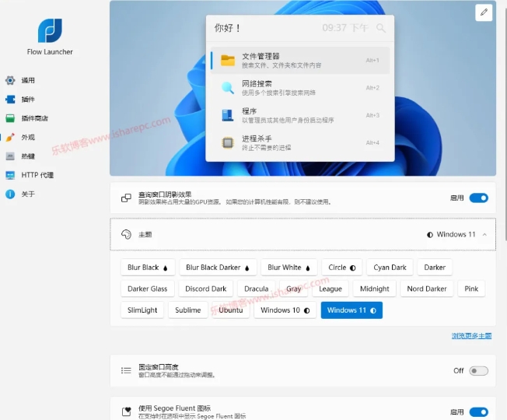Click the blue magnifier icon for 网络搜索
Viewport: 507px width, 420px height.
(228, 88)
